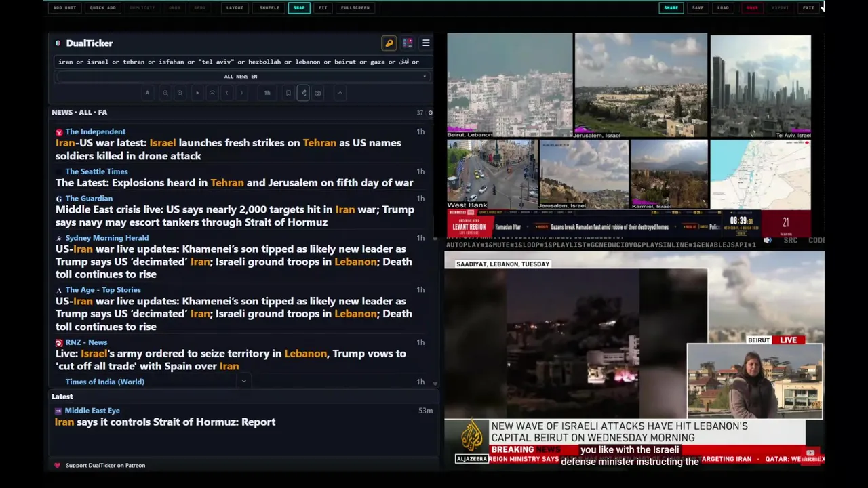Viewport: 868px width, 488px height.
Task: Take a snapshot with the camera icon
Action: [x=317, y=93]
